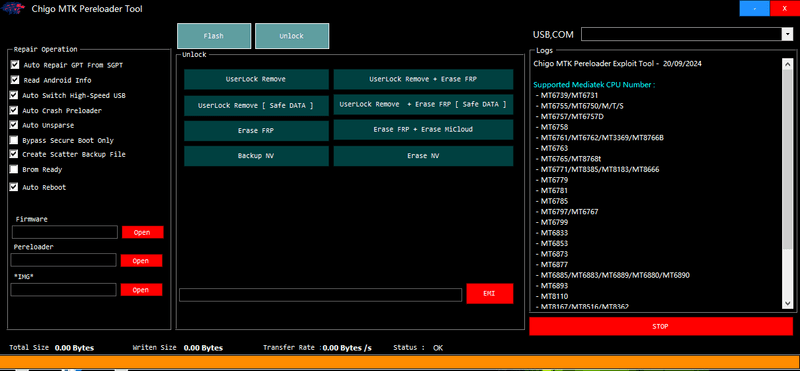Click the Firmware path input field
Image resolution: width=800 pixels, height=371 pixels.
(65, 232)
